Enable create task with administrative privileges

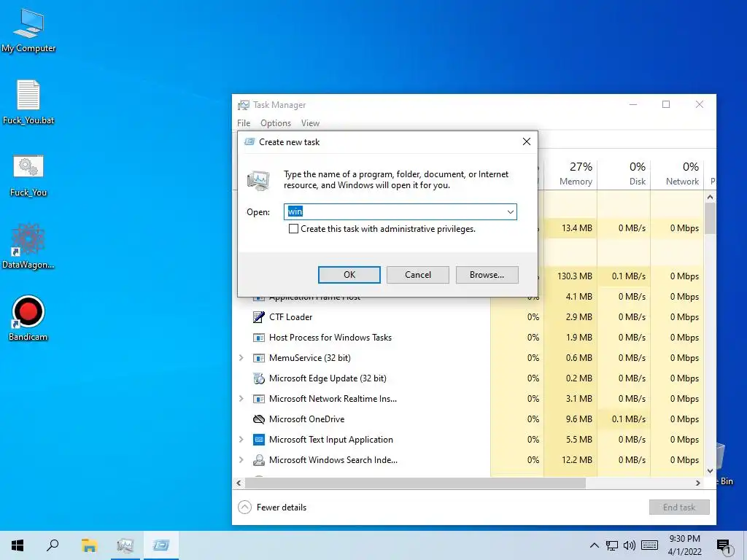point(293,228)
